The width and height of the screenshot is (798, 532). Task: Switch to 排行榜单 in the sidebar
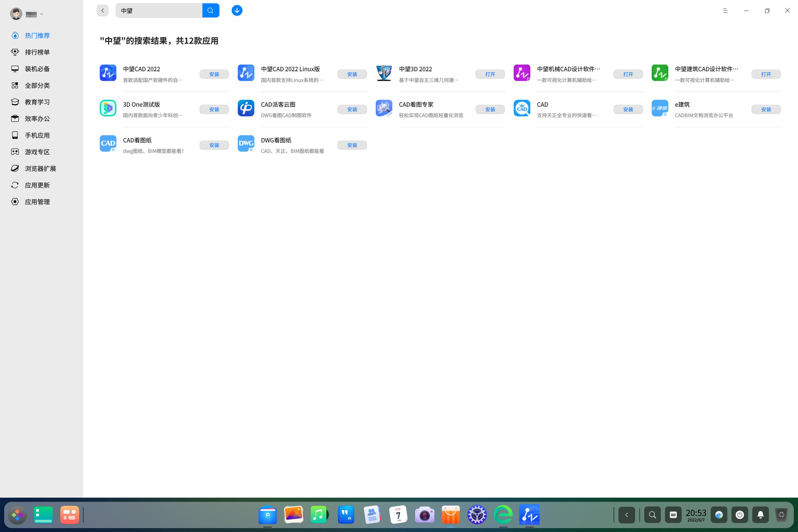37,52
